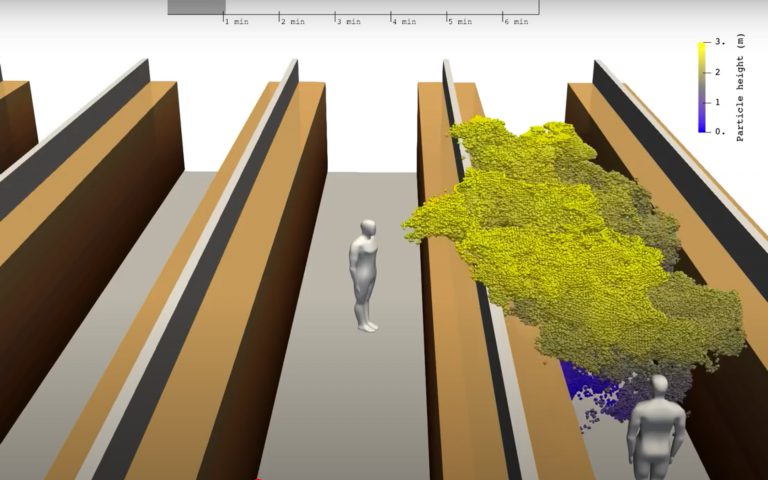Jump to the 3 min timeline mark

click(x=336, y=17)
